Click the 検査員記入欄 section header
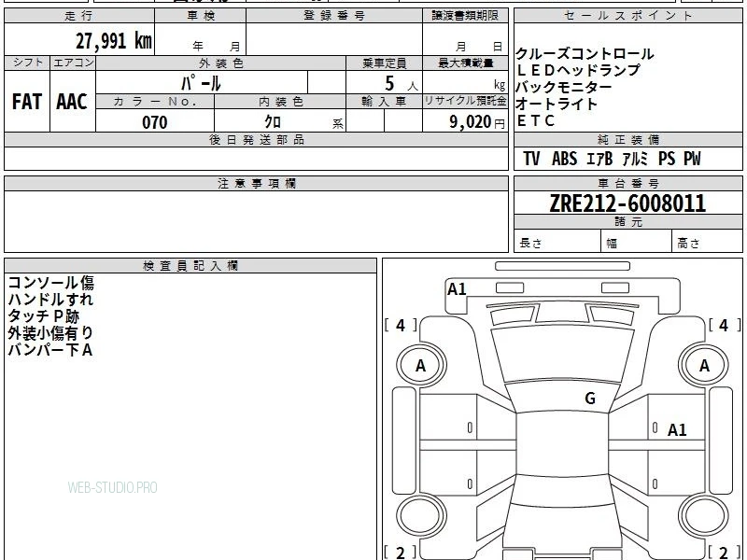The image size is (747, 560). pos(190,266)
